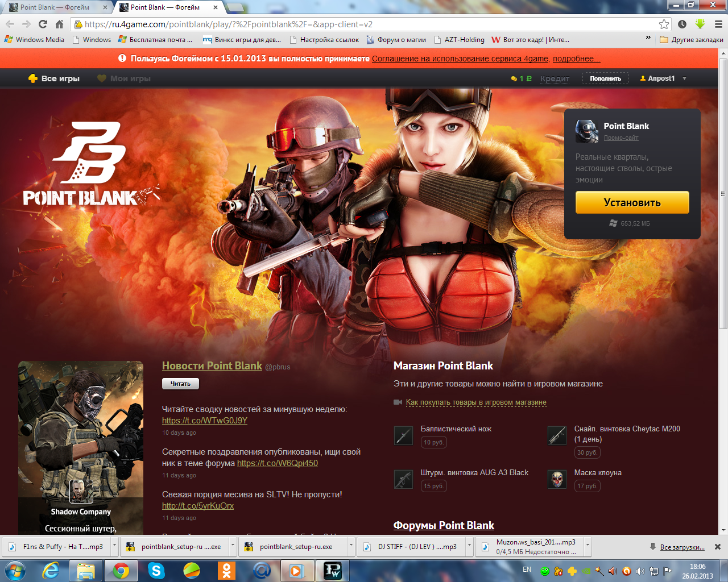Click the 30 руб. price button

(587, 452)
